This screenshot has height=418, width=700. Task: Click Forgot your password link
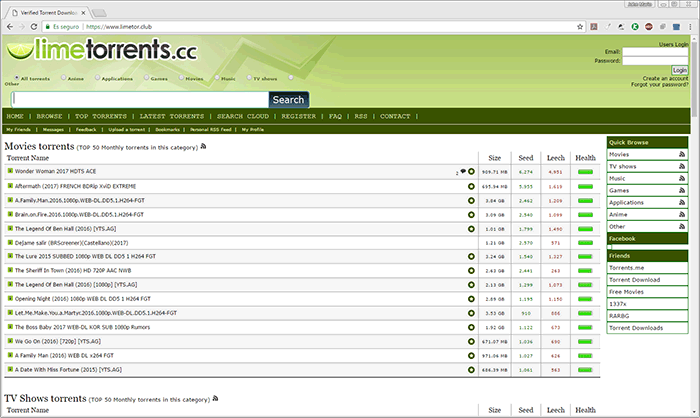point(659,84)
